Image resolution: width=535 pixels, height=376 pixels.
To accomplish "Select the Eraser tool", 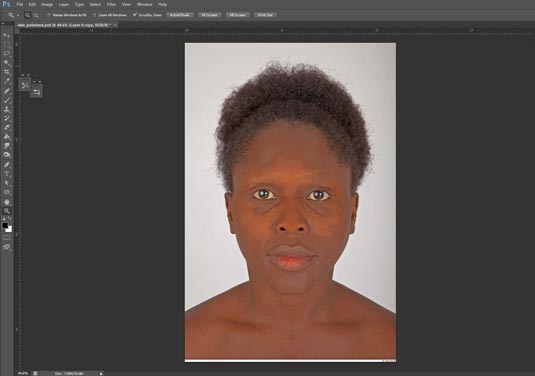I will [6, 128].
